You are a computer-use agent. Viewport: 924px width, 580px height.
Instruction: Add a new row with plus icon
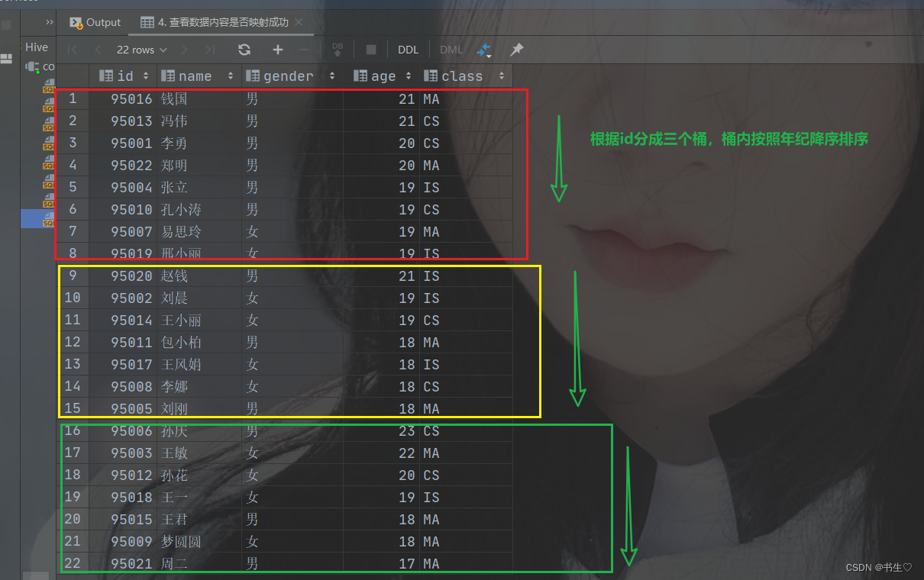coord(278,50)
